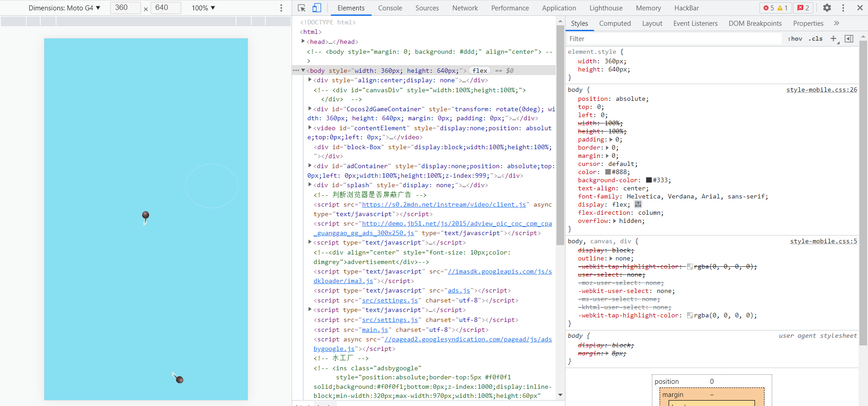868x406 pixels.
Task: Switch to the Sources tab
Action: pyautogui.click(x=427, y=8)
